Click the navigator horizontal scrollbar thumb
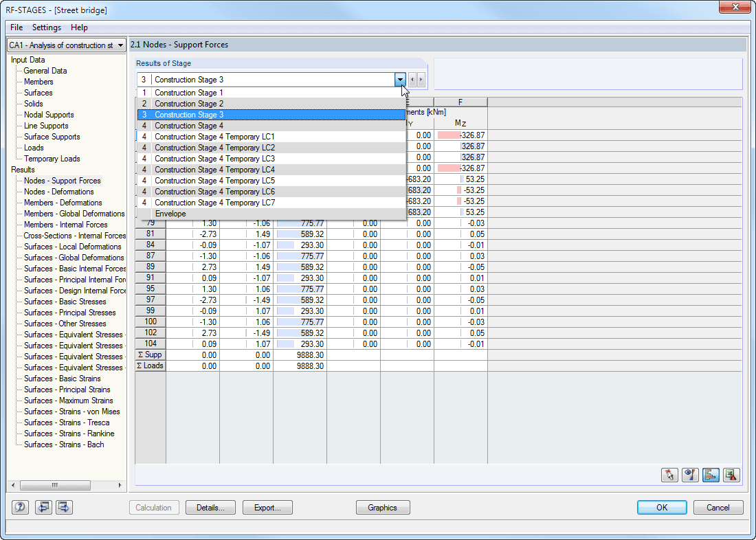 tap(55, 485)
